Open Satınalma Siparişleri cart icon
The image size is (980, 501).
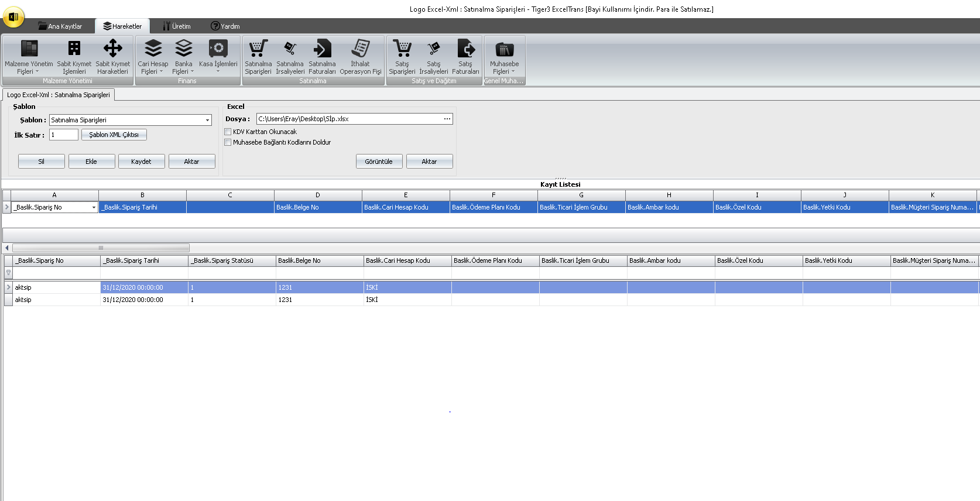tap(258, 49)
